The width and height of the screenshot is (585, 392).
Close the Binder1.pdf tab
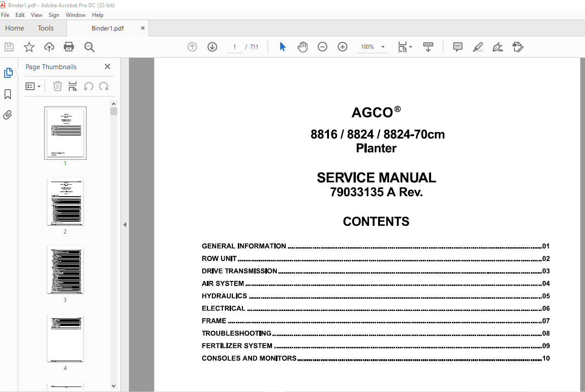pos(143,28)
